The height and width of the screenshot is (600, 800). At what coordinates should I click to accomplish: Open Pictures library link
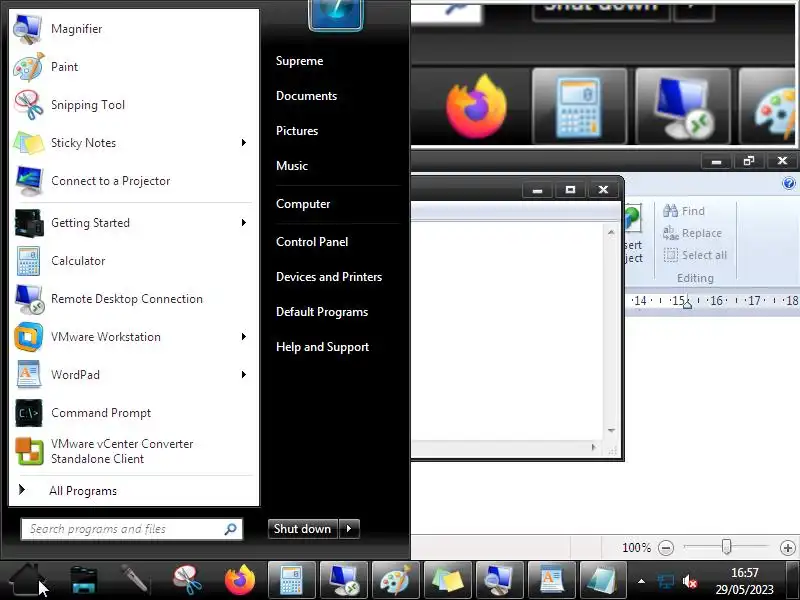tap(297, 131)
